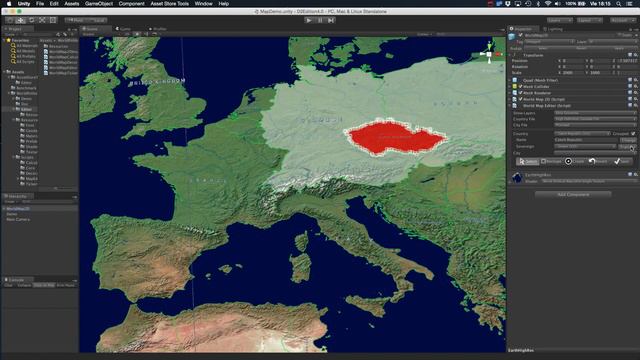Click the Change button beside Name
Image resolution: width=640 pixels, height=360 pixels.
click(x=629, y=140)
